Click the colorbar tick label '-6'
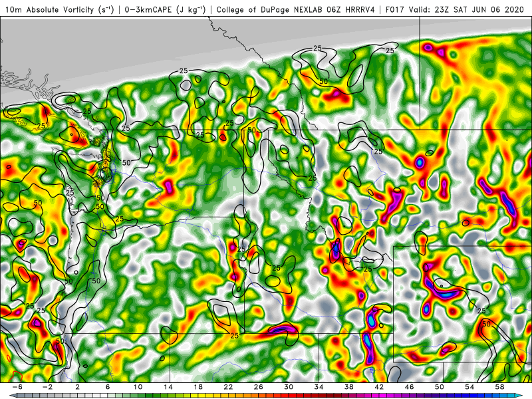 (17, 387)
